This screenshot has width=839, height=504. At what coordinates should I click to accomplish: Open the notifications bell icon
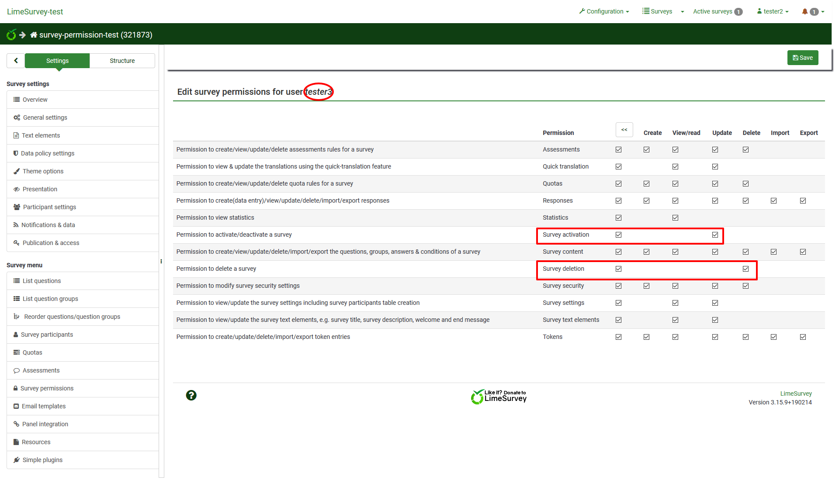[x=804, y=11]
